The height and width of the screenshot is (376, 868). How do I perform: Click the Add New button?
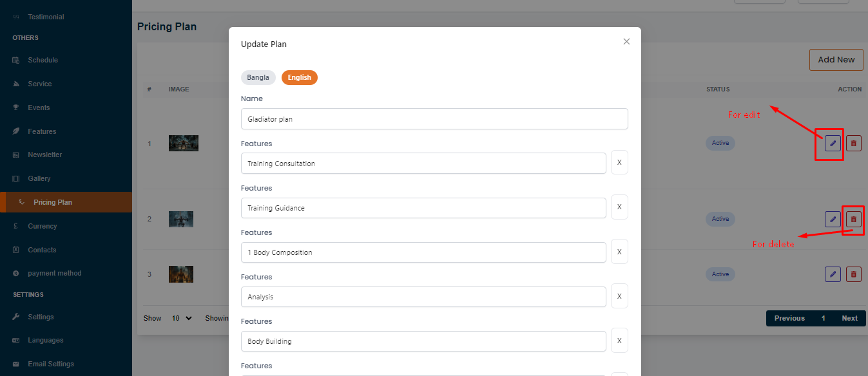[836, 60]
